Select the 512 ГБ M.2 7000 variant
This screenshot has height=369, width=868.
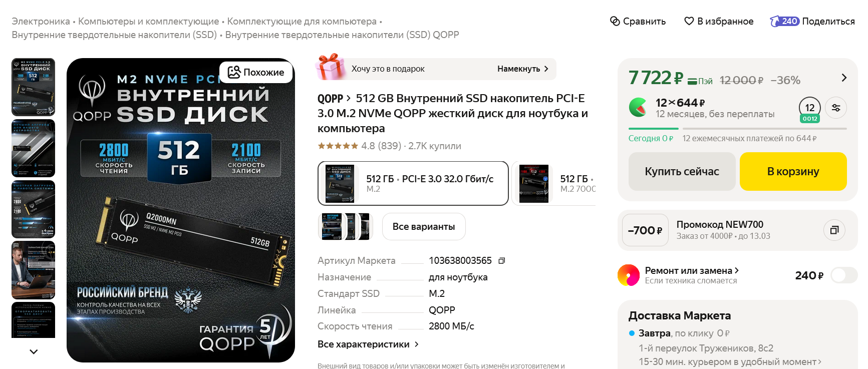554,183
